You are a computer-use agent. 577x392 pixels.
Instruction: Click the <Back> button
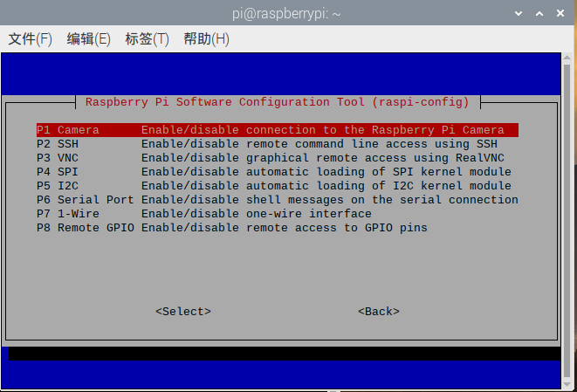pos(379,312)
